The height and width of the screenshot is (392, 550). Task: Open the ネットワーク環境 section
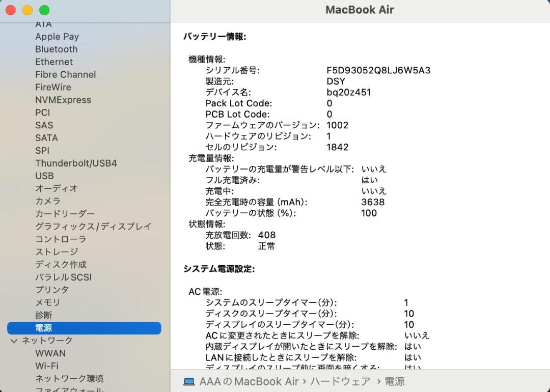click(69, 379)
